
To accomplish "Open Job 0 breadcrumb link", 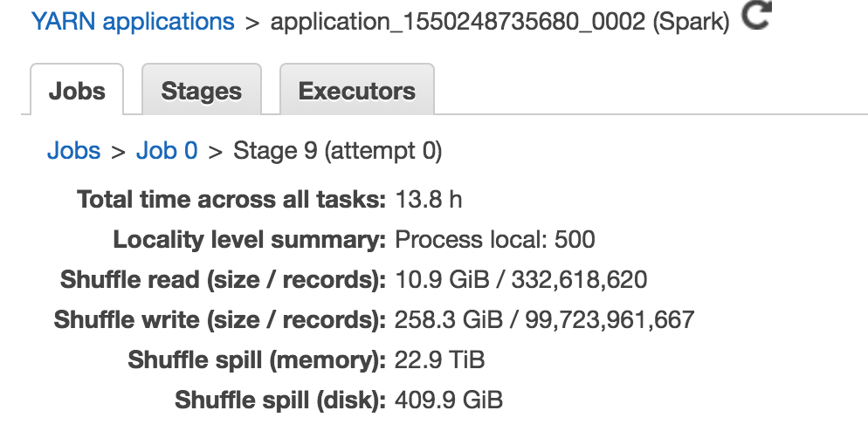I will click(167, 150).
